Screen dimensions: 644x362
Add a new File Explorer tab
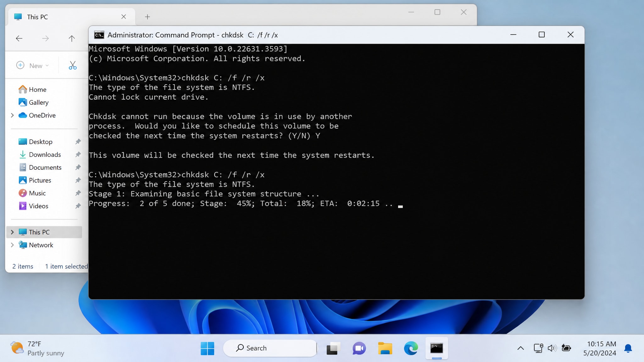[x=147, y=17]
